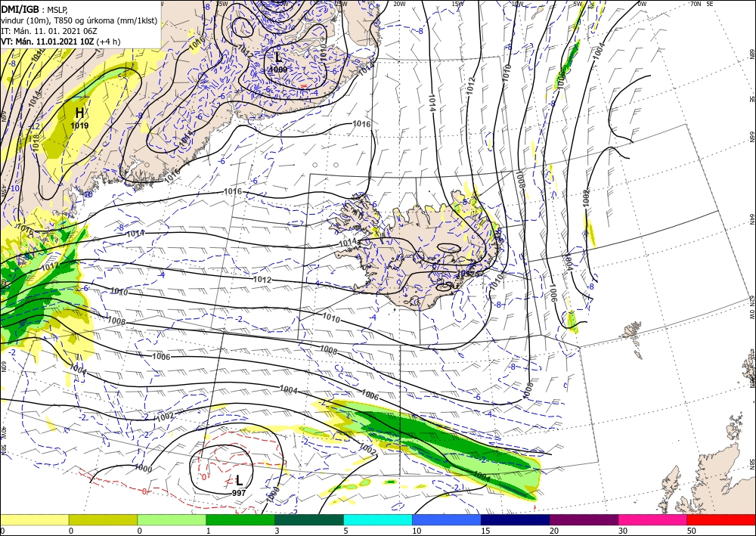Click the '1' value on the legend scale
Image resolution: width=756 pixels, height=536 pixels.
pyautogui.click(x=209, y=531)
